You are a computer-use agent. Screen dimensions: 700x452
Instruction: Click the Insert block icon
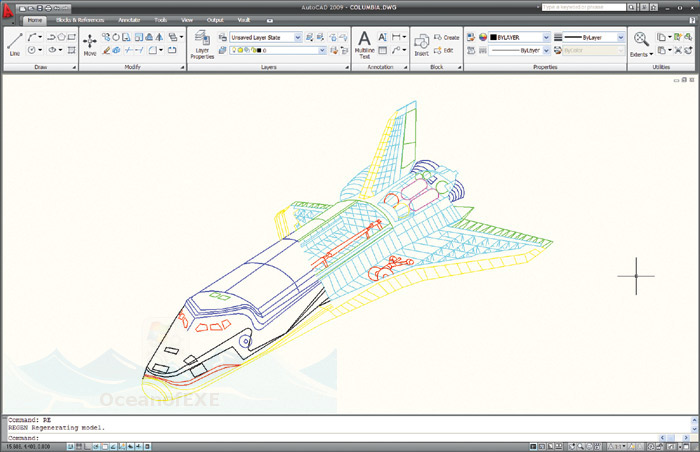pyautogui.click(x=421, y=45)
